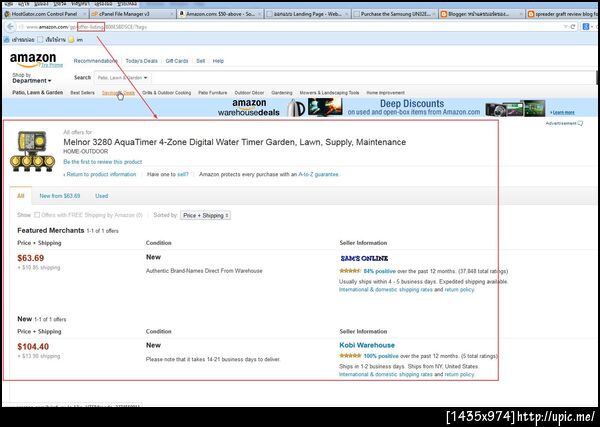The image size is (600, 427).
Task: Select the 'New from $63.69' tab
Action: point(60,196)
